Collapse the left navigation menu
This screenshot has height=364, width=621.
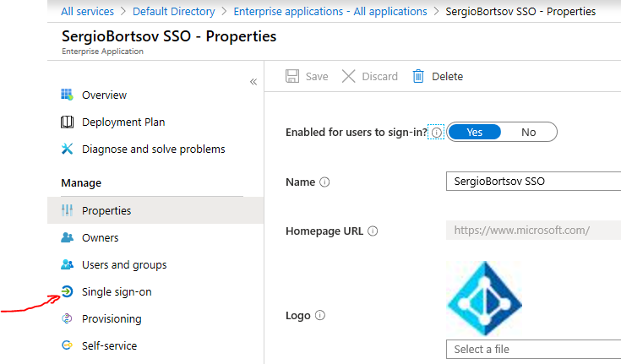(x=253, y=81)
